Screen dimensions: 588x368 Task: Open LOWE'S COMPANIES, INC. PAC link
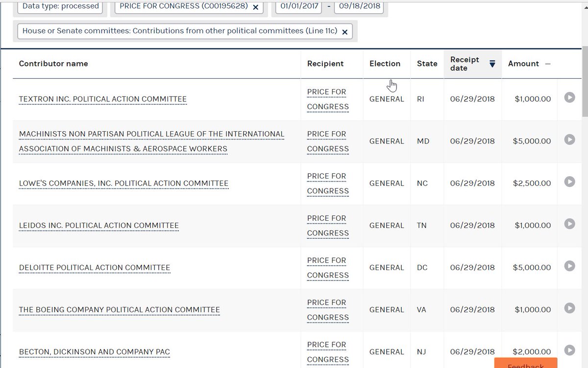[123, 184]
